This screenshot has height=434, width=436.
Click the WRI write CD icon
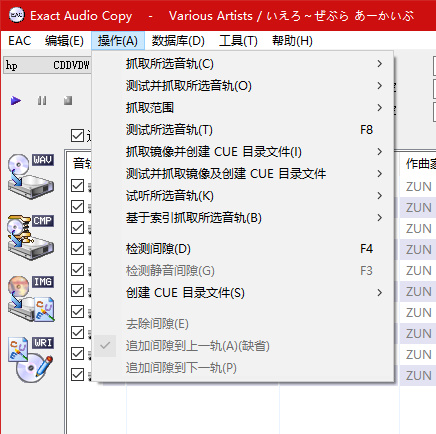point(31,359)
